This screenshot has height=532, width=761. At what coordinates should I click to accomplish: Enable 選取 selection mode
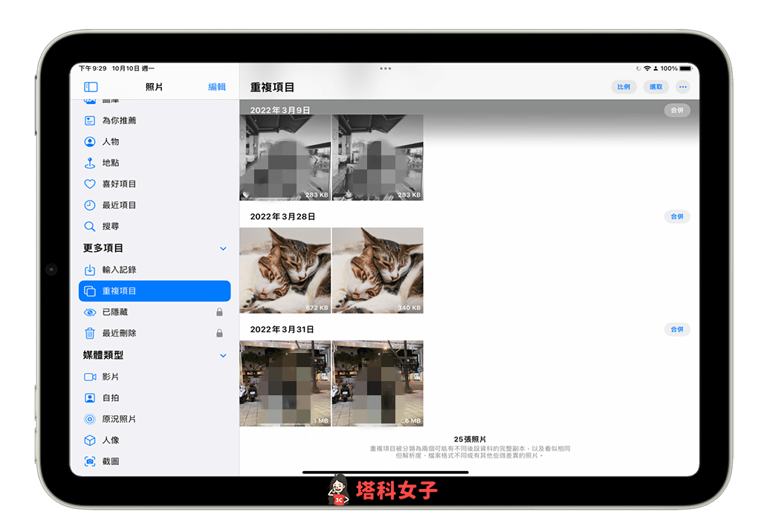pyautogui.click(x=655, y=86)
